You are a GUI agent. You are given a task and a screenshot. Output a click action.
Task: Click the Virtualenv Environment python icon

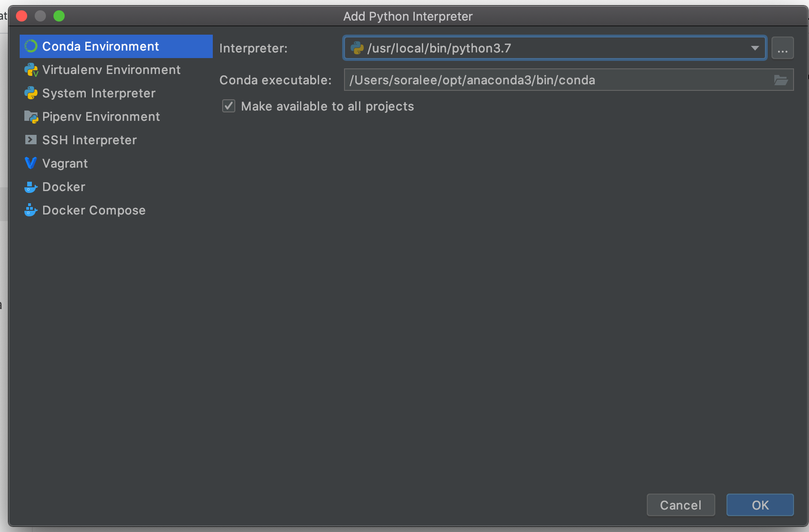point(31,70)
